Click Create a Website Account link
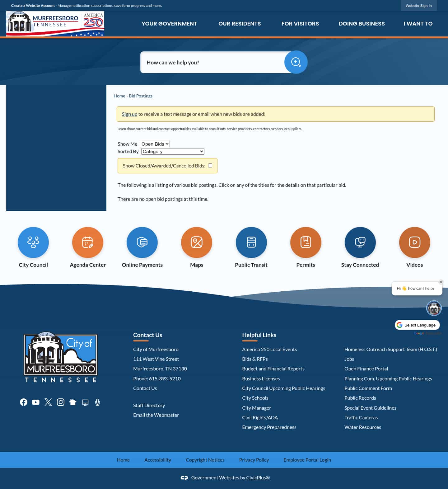This screenshot has height=489, width=448. click(33, 6)
